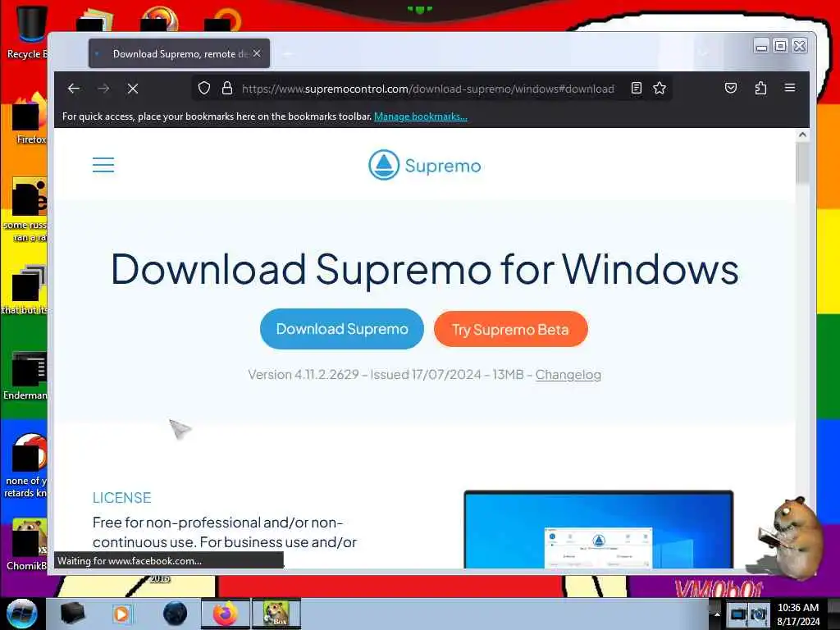Select the Firefox desktop shortcut
Viewport: 840px width, 630px height.
30,118
